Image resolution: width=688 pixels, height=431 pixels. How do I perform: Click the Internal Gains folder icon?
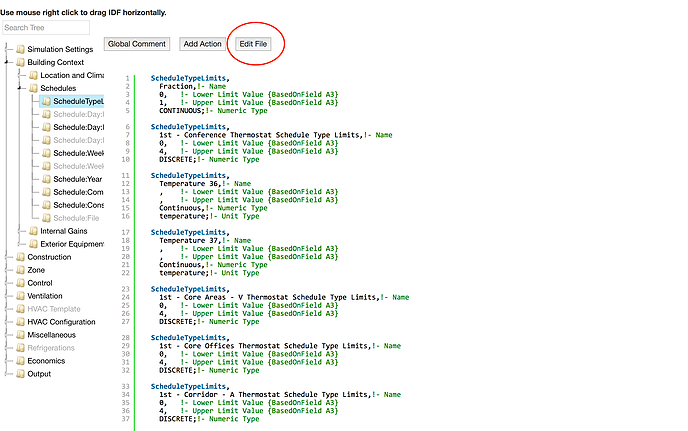tap(33, 231)
